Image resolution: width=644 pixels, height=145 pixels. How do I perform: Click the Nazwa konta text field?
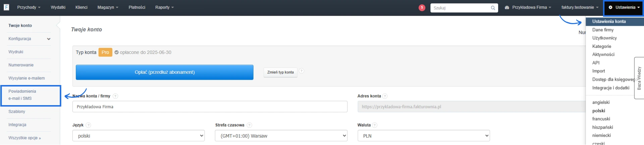210,107
